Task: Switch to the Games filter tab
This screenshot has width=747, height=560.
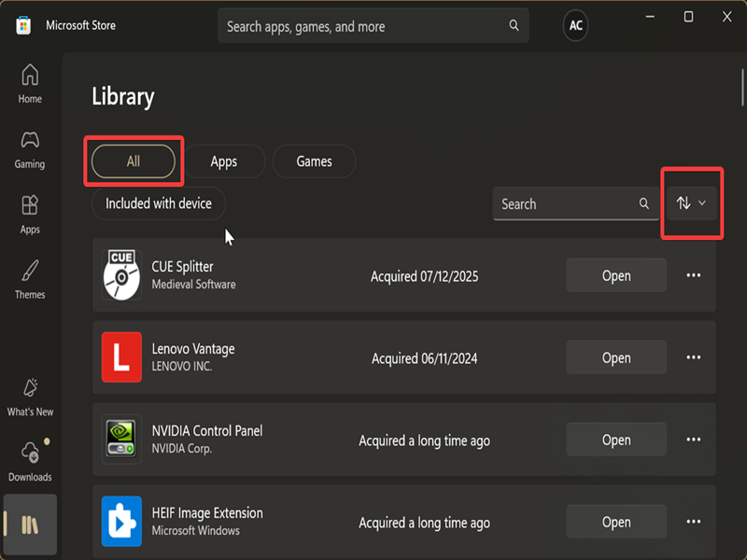Action: click(x=314, y=161)
